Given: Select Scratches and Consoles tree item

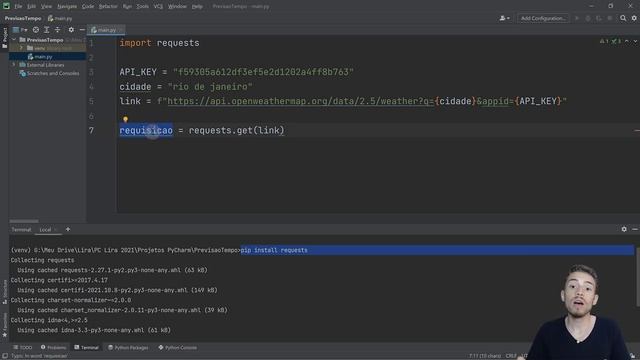Looking at the screenshot, I should pos(49,73).
